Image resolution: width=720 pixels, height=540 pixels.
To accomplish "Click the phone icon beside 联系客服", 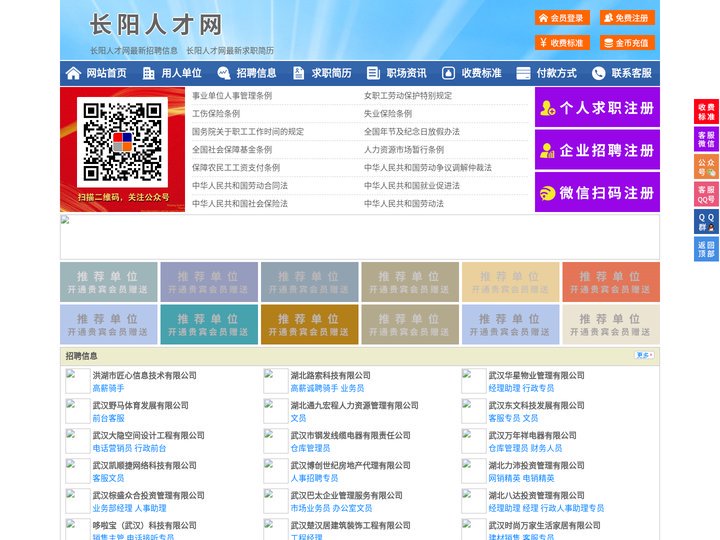I will coord(598,73).
